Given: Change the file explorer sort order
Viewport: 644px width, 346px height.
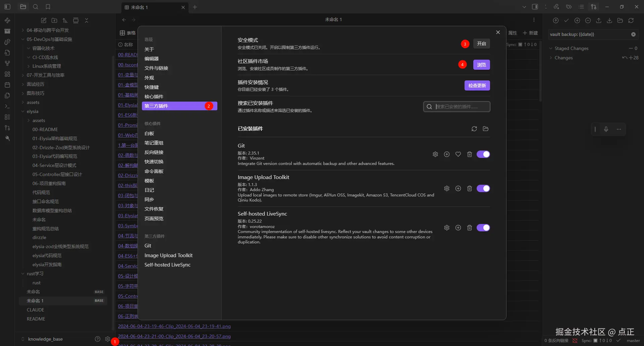Looking at the screenshot, I should tap(65, 20).
